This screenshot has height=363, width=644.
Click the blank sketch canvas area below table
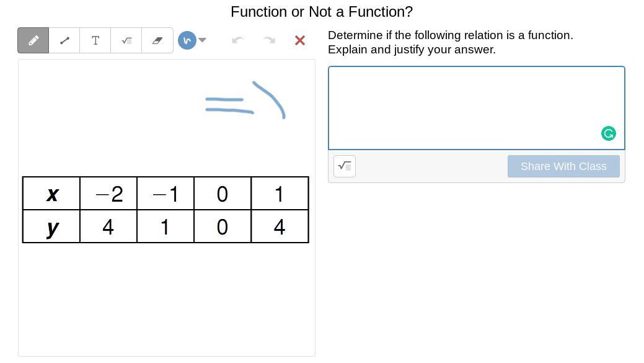pyautogui.click(x=166, y=298)
